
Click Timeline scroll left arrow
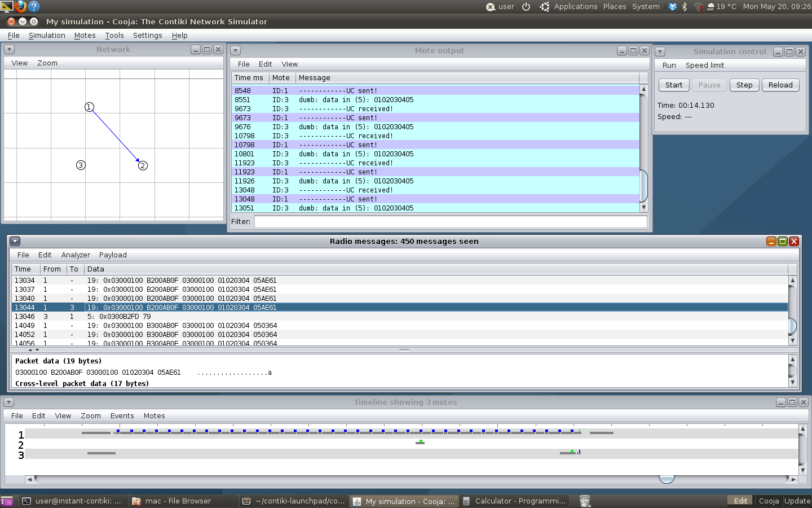(30, 479)
